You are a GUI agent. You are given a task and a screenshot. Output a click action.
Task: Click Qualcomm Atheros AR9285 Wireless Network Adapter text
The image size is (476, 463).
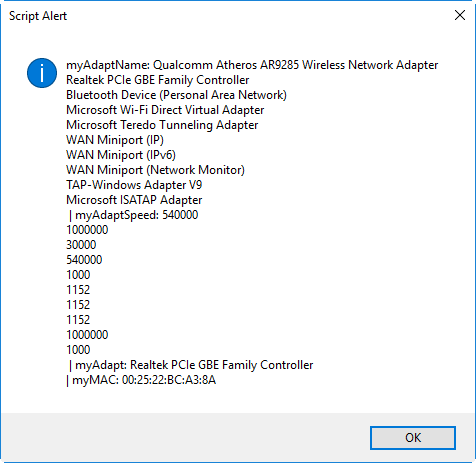tap(295, 65)
